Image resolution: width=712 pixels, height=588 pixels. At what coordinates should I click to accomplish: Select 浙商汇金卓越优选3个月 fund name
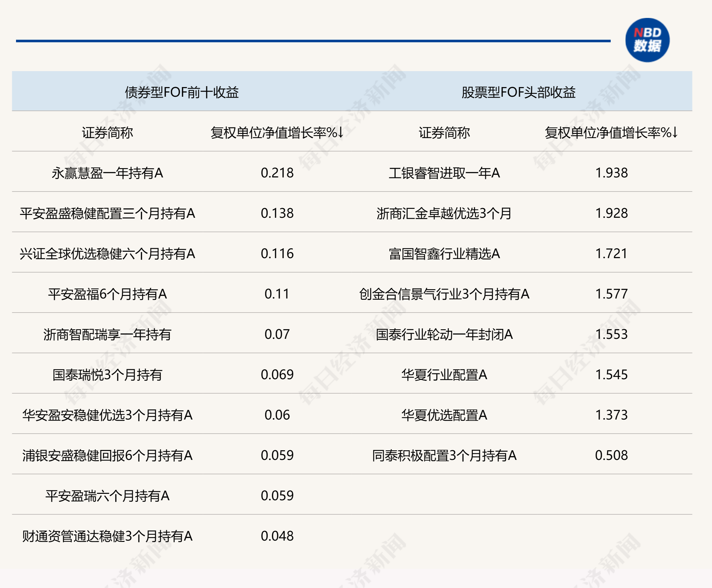click(x=444, y=213)
